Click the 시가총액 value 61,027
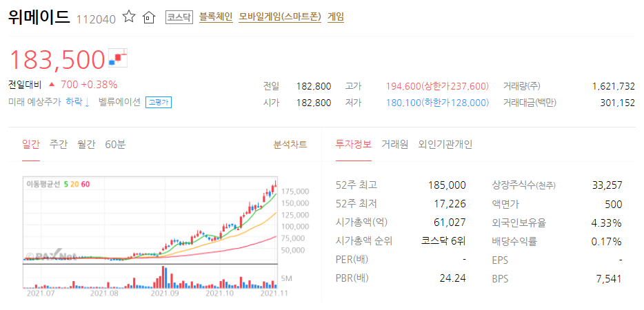644x310 pixels. tap(450, 223)
